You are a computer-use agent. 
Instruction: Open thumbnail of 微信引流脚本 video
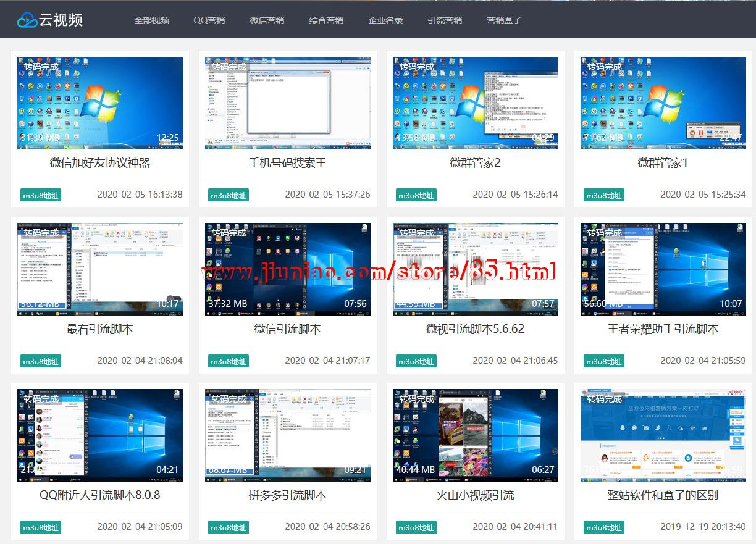click(x=288, y=269)
